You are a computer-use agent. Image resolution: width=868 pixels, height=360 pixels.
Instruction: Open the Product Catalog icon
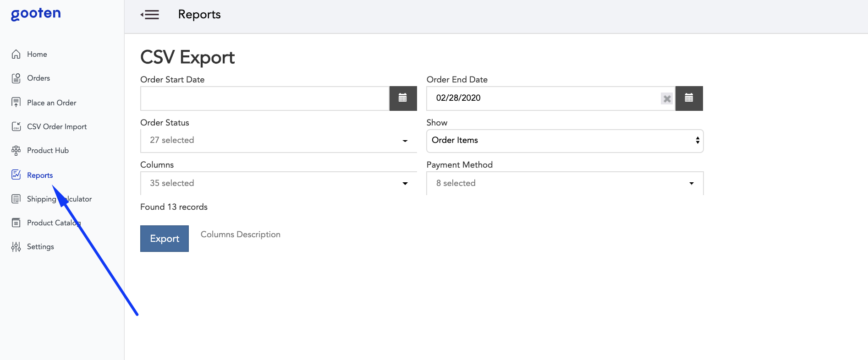[x=16, y=223]
